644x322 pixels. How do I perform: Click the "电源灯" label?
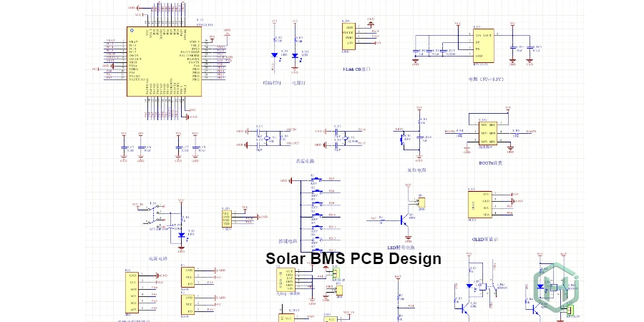pyautogui.click(x=298, y=82)
